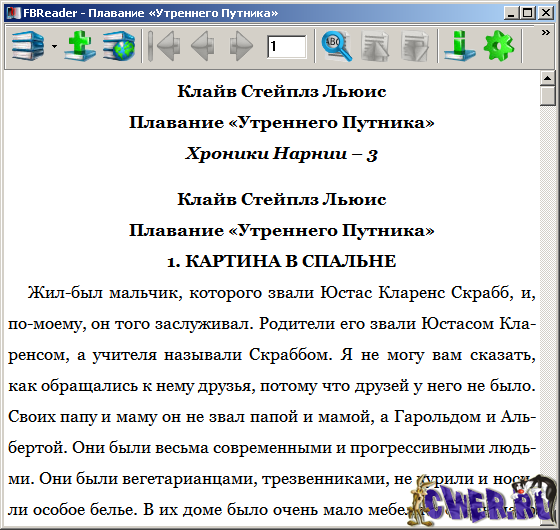Image resolution: width=560 pixels, height=530 pixels.
Task: Open preferences green gear icon
Action: (x=499, y=46)
